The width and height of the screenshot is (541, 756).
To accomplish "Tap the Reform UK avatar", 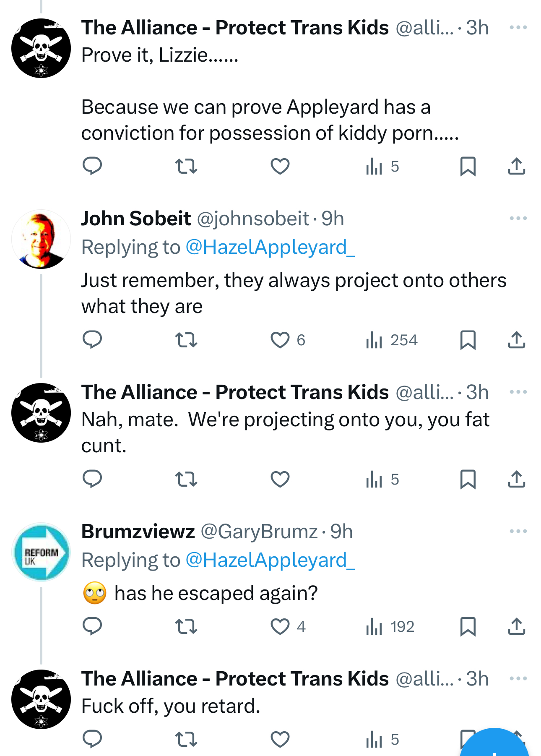I will point(41,552).
